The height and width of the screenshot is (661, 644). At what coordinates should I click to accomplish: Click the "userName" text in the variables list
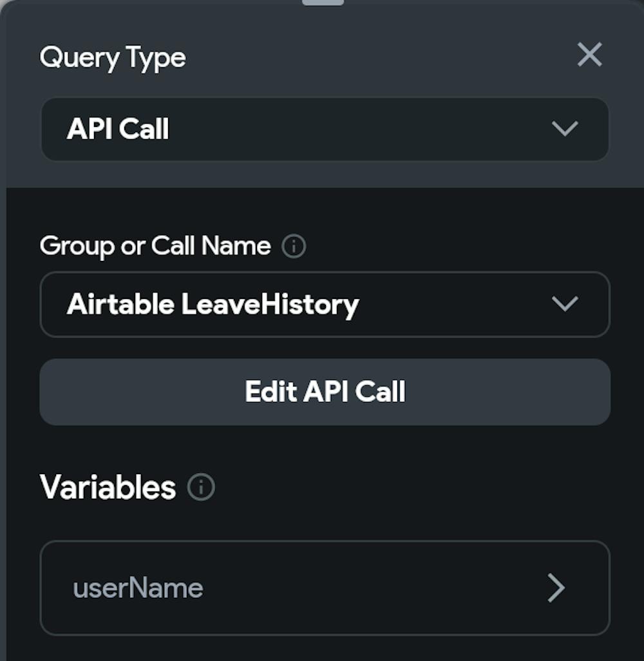coord(138,588)
